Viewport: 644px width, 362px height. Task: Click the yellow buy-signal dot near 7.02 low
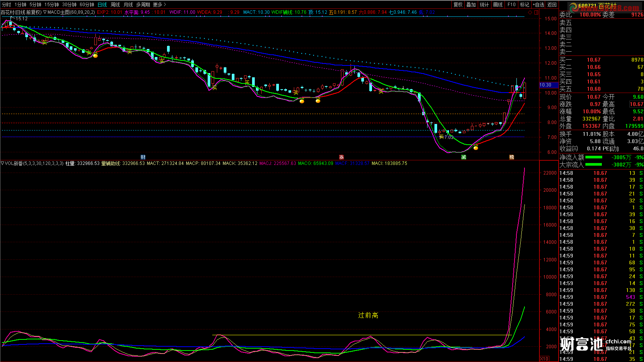[x=476, y=148]
